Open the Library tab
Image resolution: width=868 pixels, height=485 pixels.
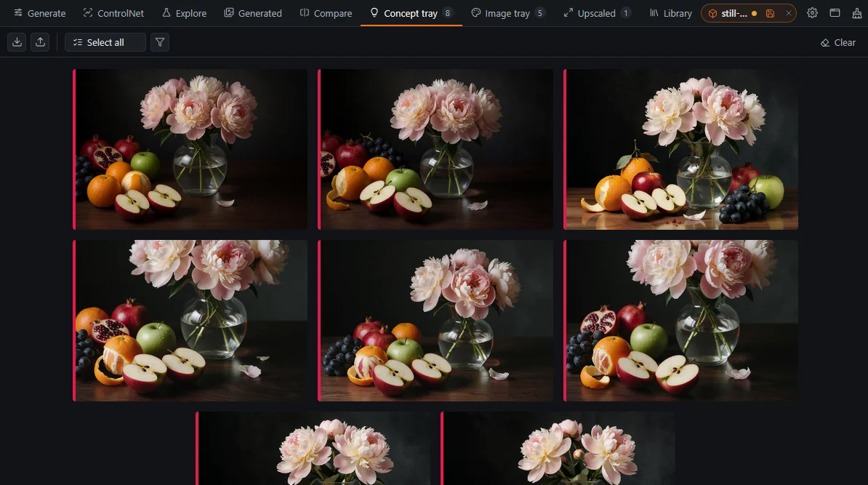(670, 13)
